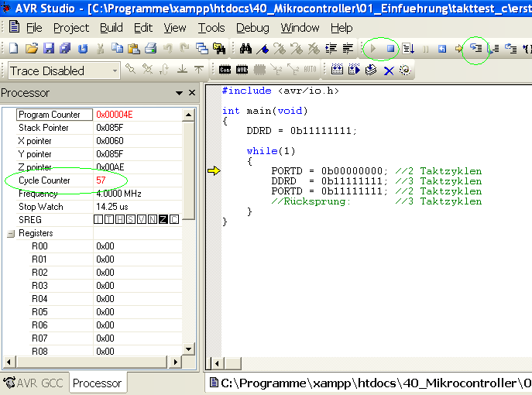Open the View menu

(175, 28)
